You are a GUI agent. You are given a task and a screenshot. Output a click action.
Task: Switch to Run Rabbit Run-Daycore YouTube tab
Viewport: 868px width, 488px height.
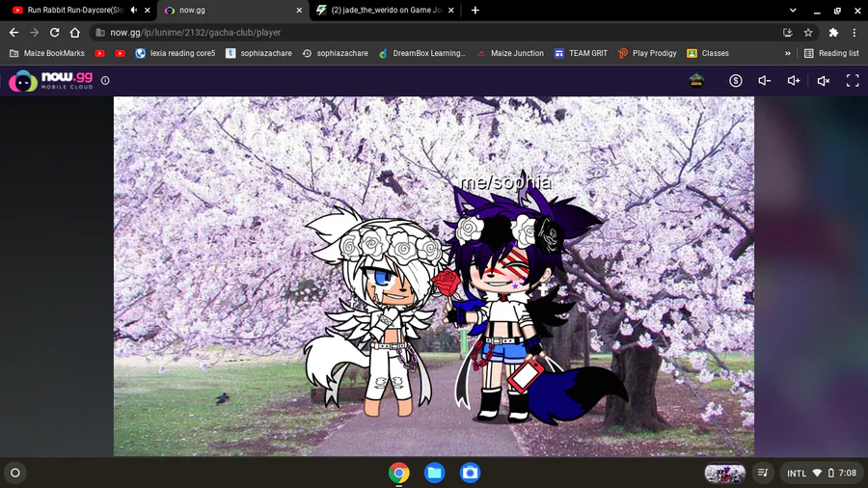(77, 10)
